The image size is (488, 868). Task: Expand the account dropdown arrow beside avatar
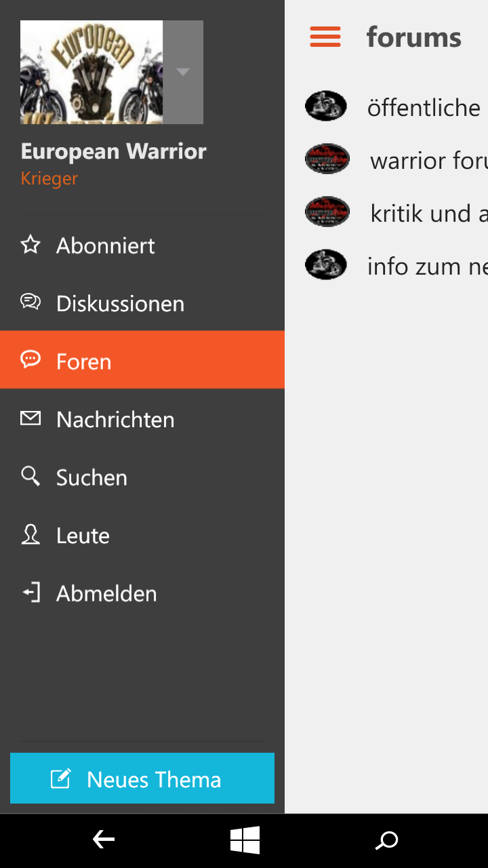tap(182, 72)
